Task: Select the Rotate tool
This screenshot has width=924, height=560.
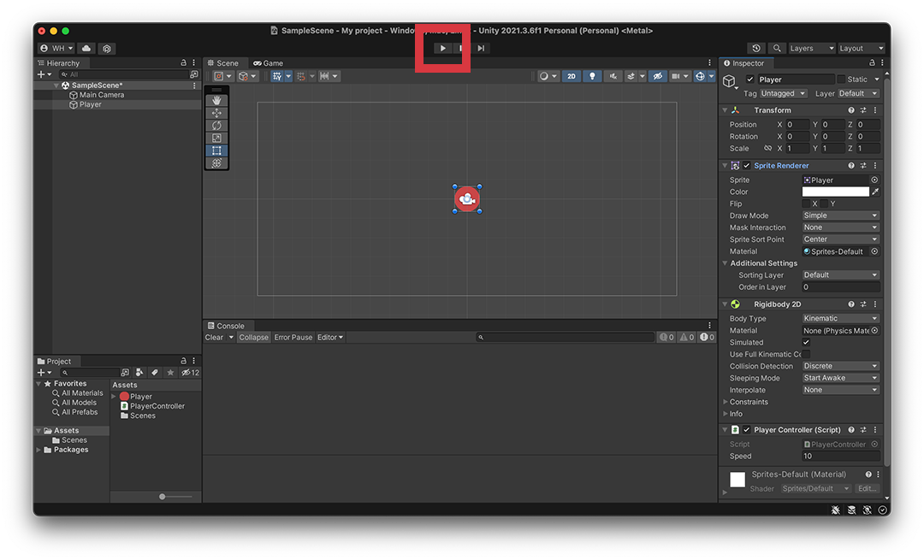Action: 216,126
